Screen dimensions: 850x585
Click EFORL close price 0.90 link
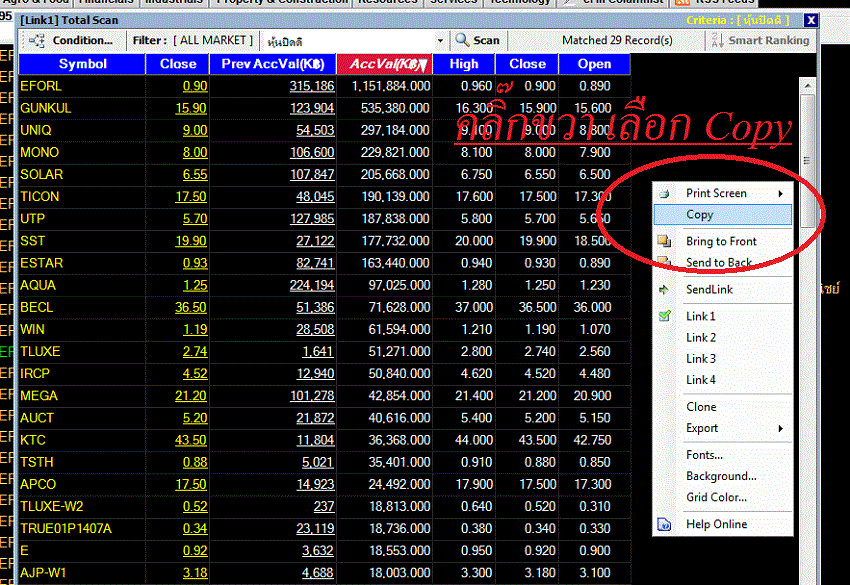[x=195, y=86]
